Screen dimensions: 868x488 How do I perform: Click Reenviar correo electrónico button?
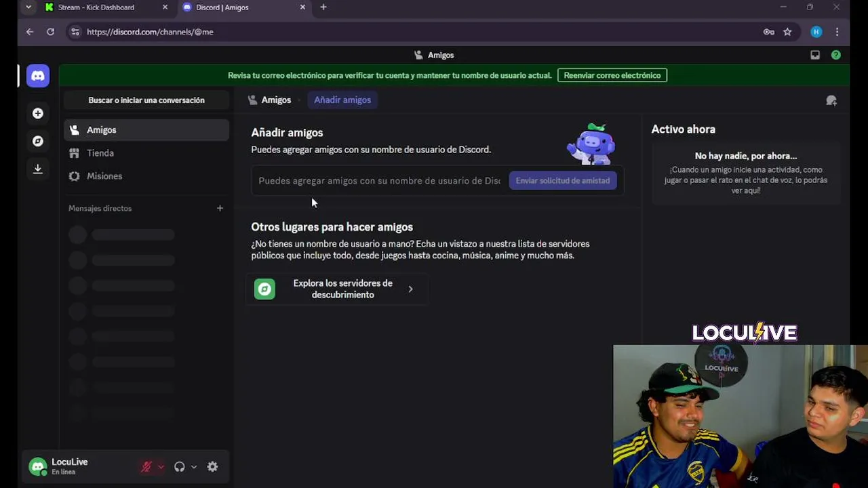click(612, 75)
